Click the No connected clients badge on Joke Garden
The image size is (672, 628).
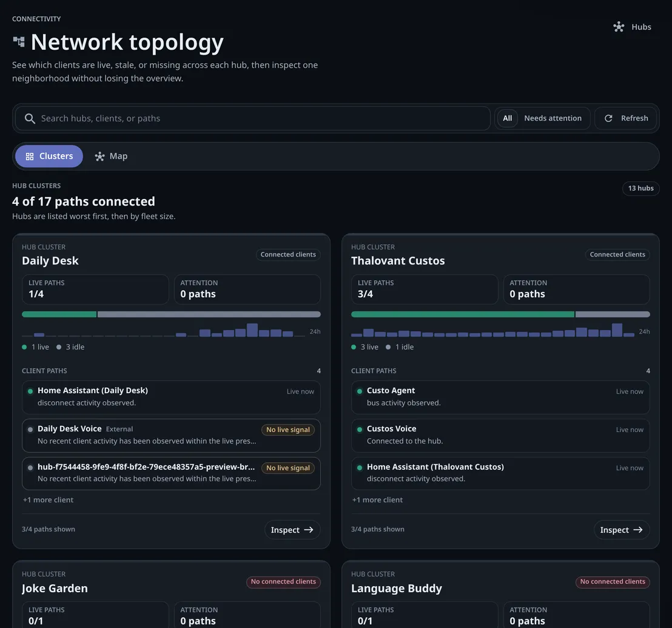point(283,582)
